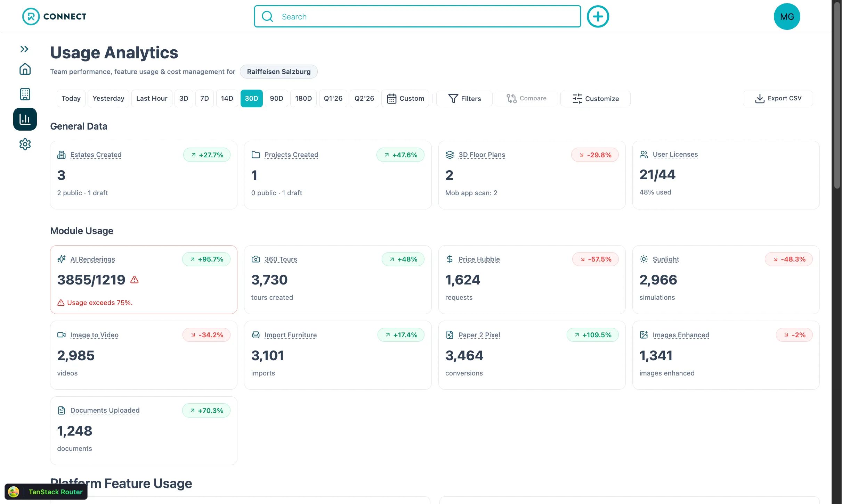The height and width of the screenshot is (504, 842).
Task: Open the Filters panel
Action: (464, 98)
